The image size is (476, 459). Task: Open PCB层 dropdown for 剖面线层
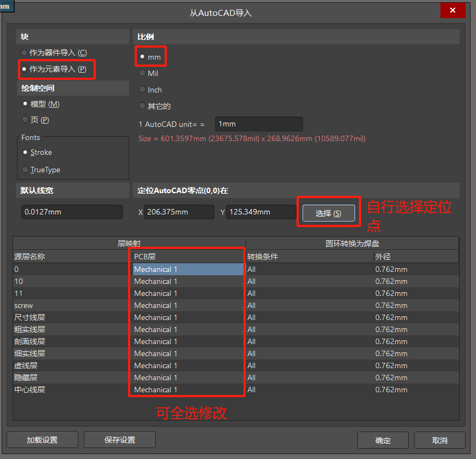(x=188, y=341)
